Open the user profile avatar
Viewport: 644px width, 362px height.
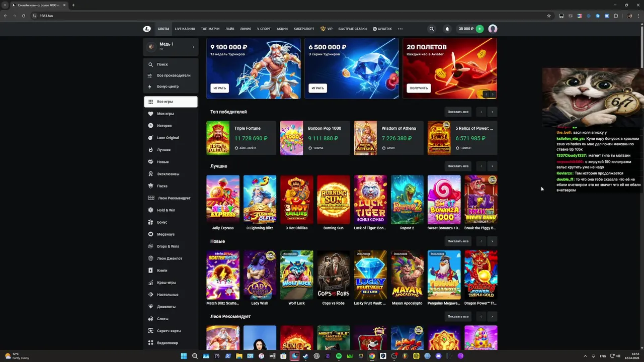(493, 29)
